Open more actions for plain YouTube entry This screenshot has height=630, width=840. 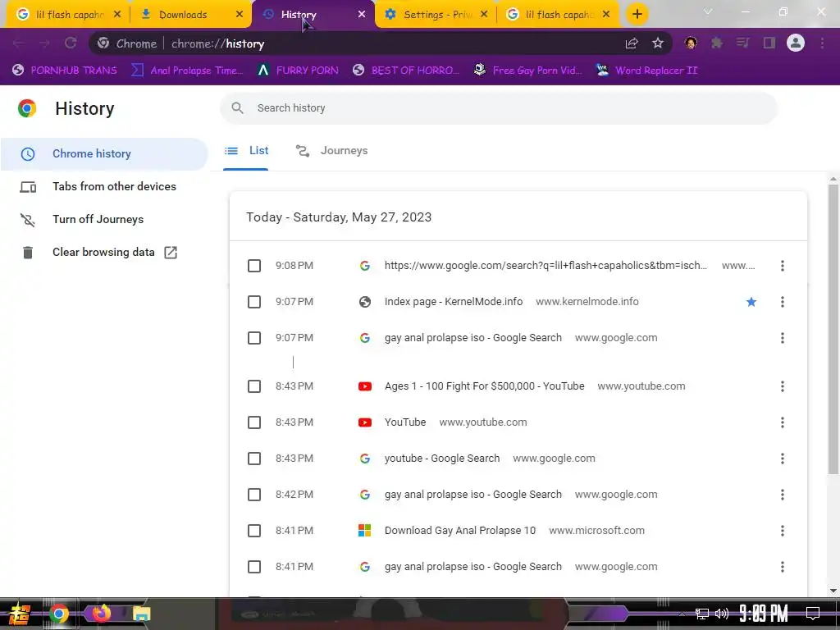[x=782, y=422]
